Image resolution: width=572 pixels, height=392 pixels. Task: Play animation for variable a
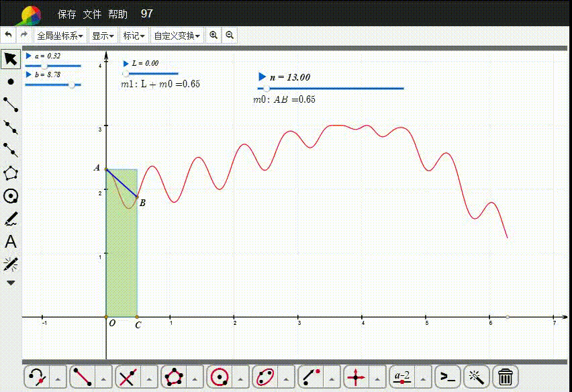[28, 56]
